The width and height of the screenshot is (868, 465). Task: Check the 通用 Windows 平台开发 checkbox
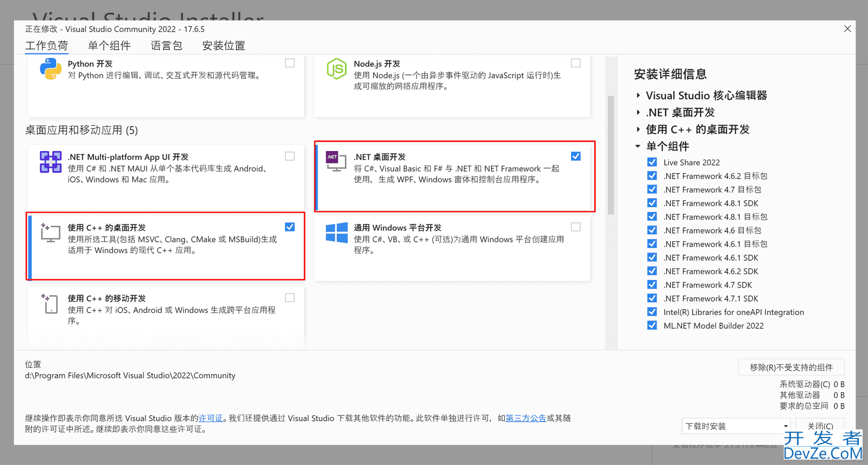coord(576,227)
